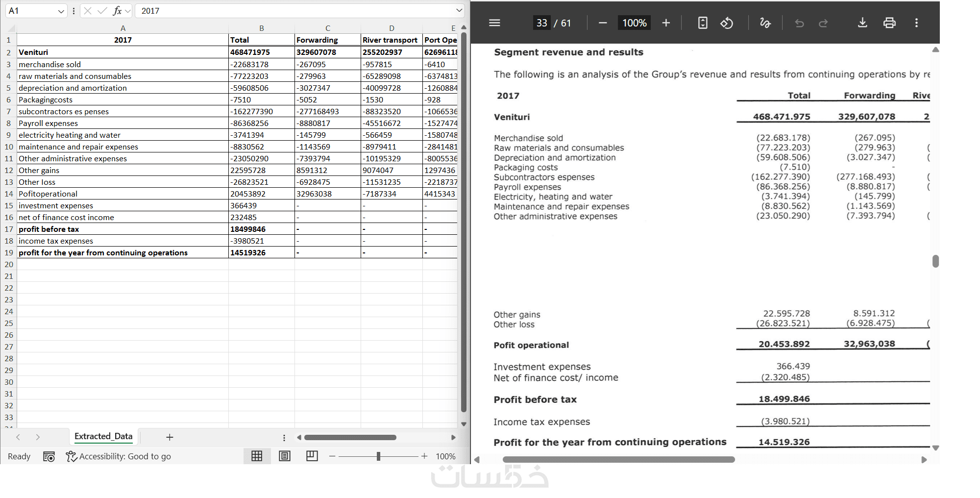The width and height of the screenshot is (980, 498).
Task: Select column B header
Action: point(262,28)
